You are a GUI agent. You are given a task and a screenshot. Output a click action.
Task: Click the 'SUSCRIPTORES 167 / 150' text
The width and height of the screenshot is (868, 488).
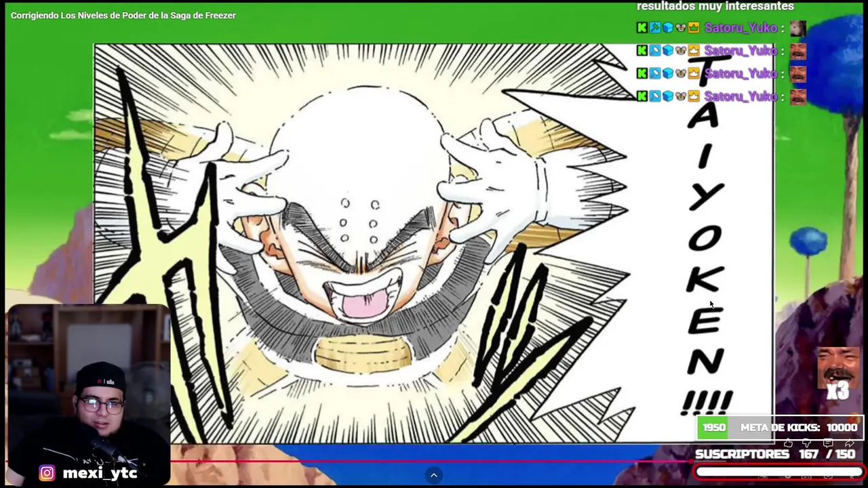(775, 454)
